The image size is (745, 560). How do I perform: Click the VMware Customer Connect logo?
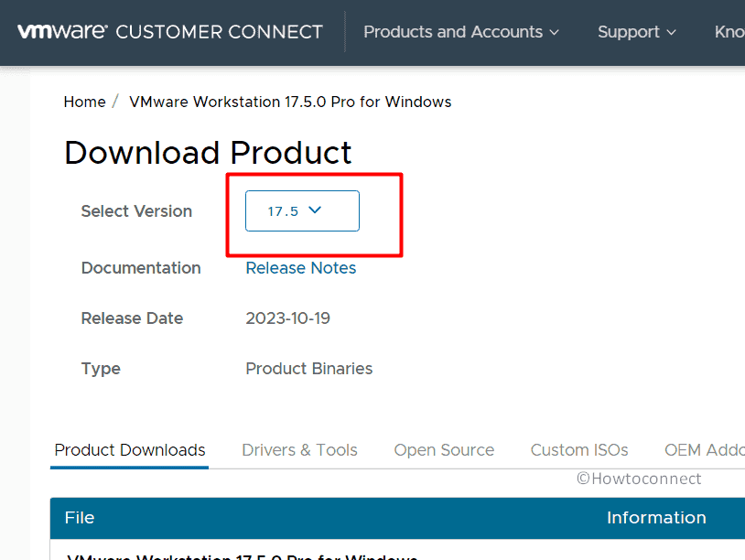click(169, 32)
